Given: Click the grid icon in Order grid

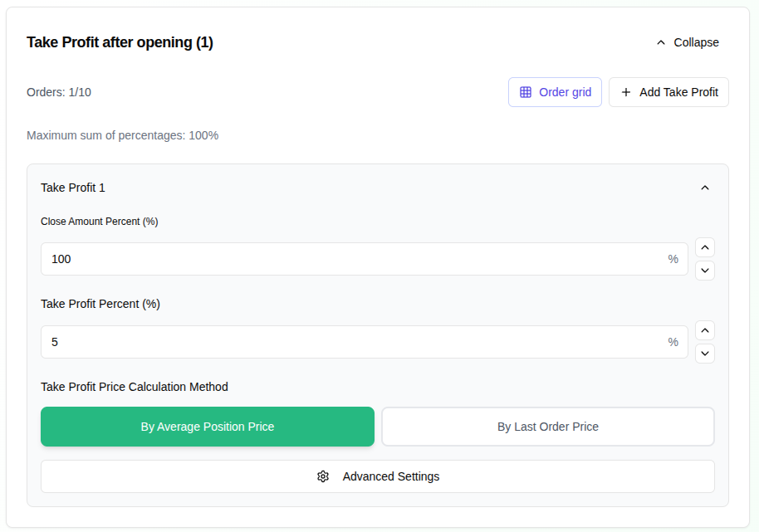Looking at the screenshot, I should (526, 92).
